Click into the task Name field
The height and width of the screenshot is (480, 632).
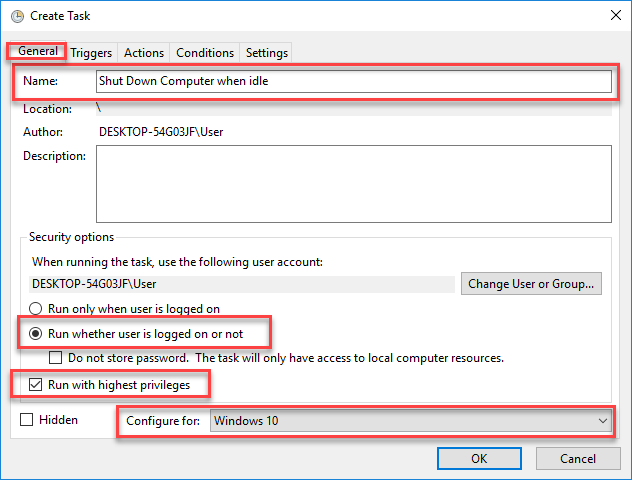[353, 81]
